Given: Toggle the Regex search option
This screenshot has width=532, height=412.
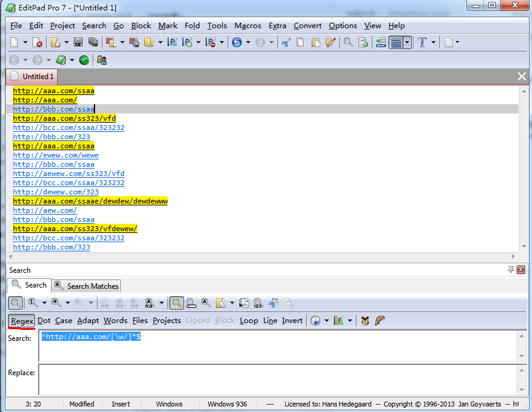Looking at the screenshot, I should pyautogui.click(x=21, y=321).
